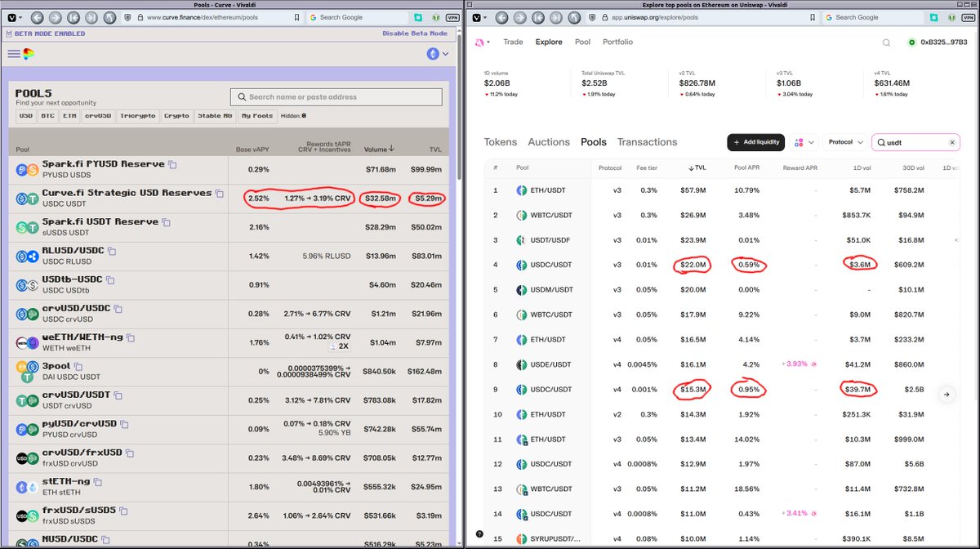The image size is (980, 549).
Task: Open the Protocol filter dropdown
Action: 845,142
